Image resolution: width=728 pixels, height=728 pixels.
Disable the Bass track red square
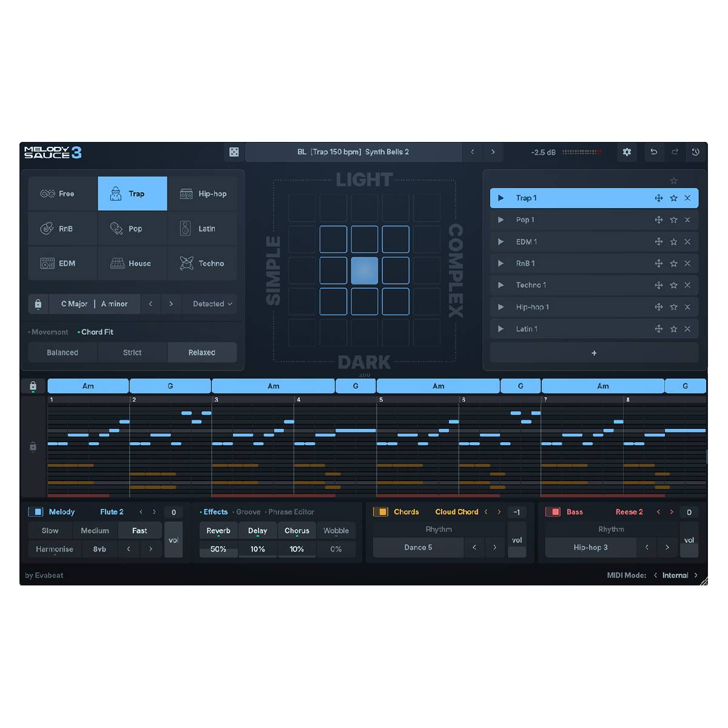[553, 512]
